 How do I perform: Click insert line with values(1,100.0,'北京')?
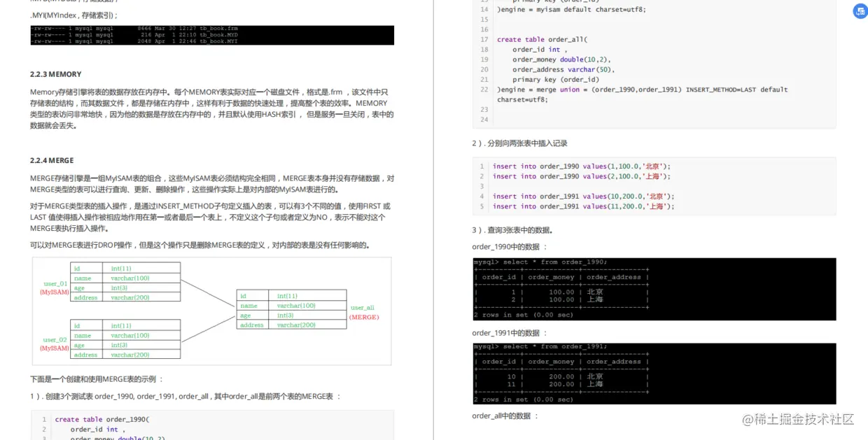[582, 166]
